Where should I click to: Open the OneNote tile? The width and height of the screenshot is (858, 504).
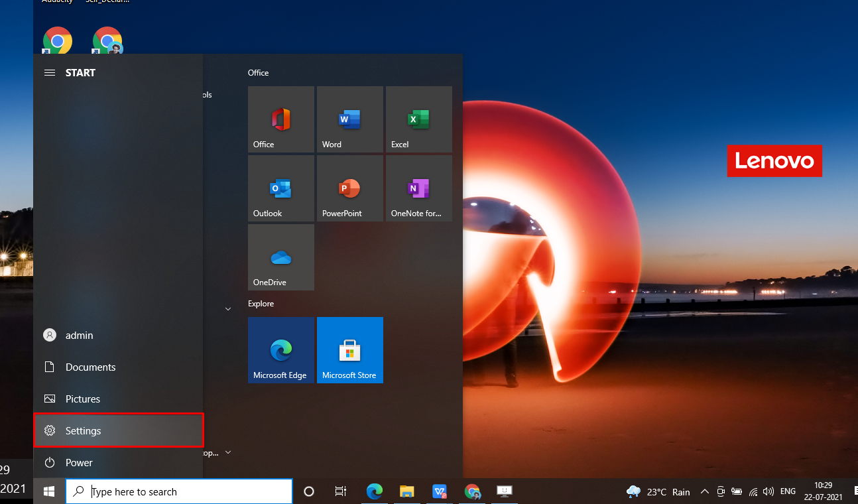(418, 188)
